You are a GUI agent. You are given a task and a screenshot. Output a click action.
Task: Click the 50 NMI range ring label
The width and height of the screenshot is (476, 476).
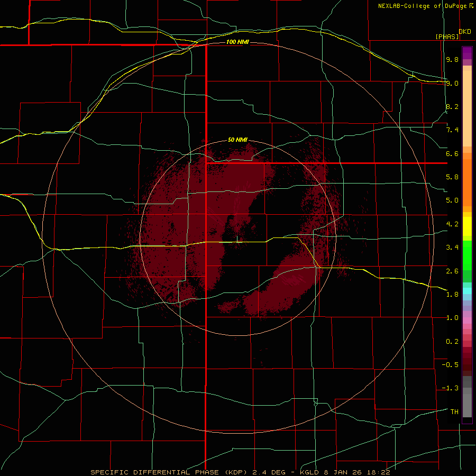(x=237, y=140)
